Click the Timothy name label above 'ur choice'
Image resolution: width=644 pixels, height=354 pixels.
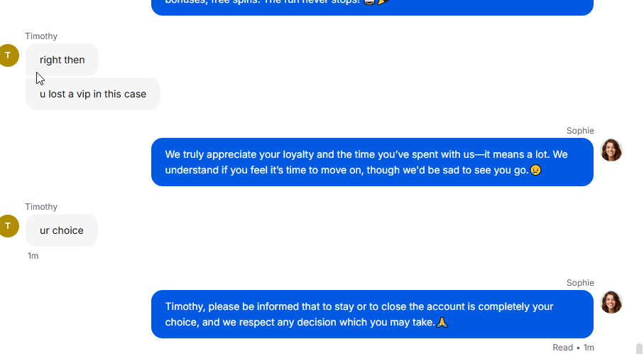(41, 207)
